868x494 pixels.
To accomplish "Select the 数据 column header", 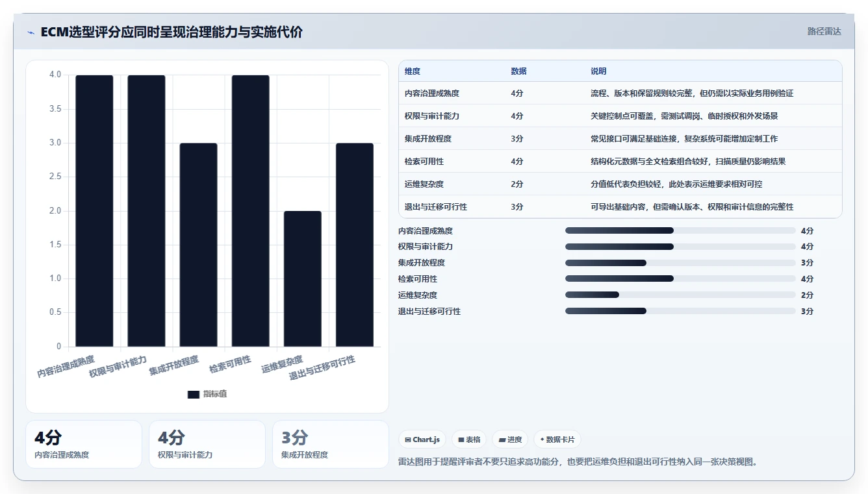I will coord(518,71).
